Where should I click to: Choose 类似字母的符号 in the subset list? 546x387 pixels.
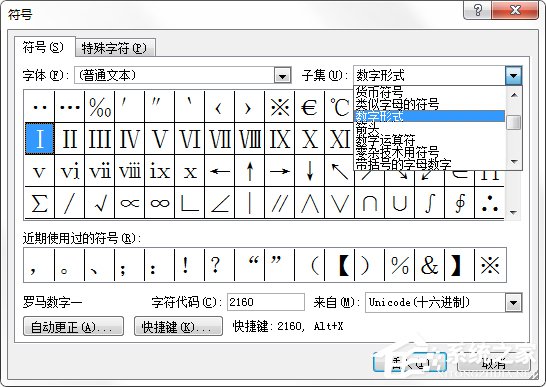pyautogui.click(x=429, y=104)
